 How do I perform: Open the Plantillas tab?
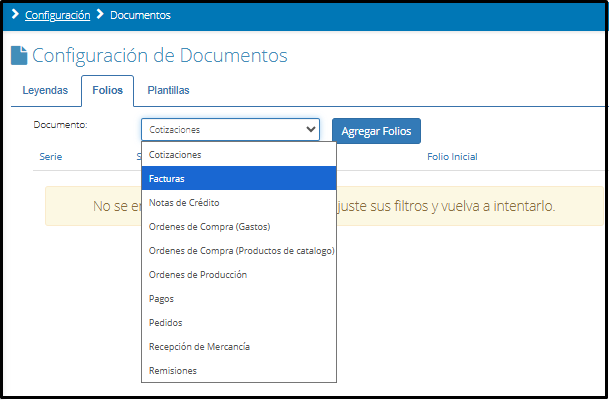click(168, 91)
